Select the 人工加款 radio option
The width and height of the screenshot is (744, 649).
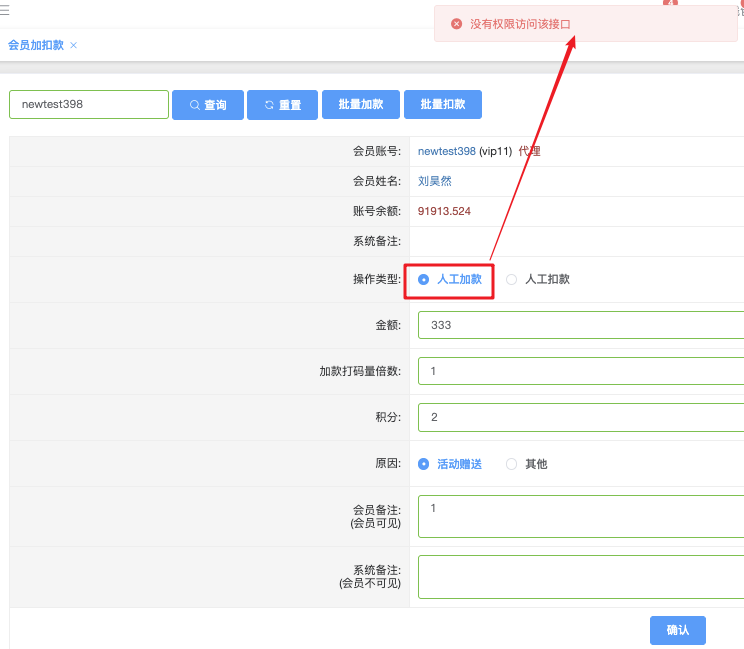pyautogui.click(x=424, y=280)
